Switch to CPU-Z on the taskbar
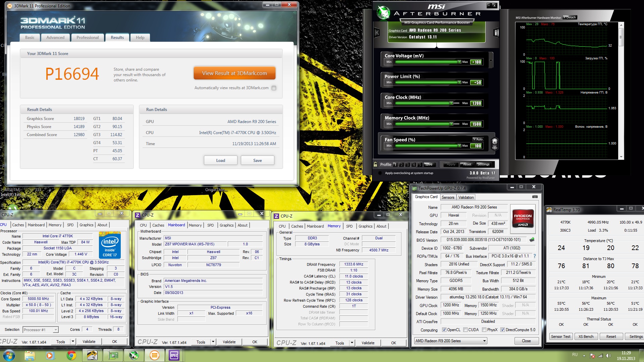The width and height of the screenshot is (644, 362). click(x=174, y=355)
